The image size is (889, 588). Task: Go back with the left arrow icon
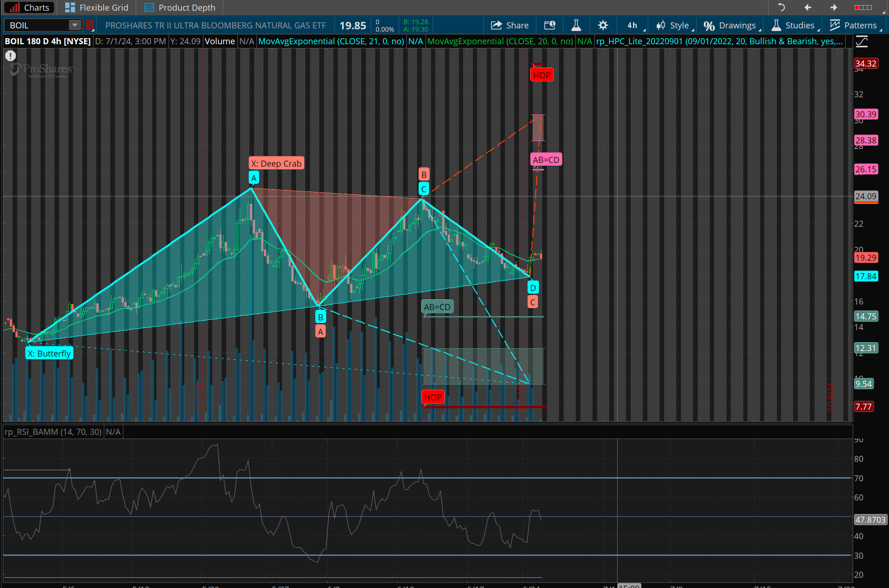(x=808, y=7)
